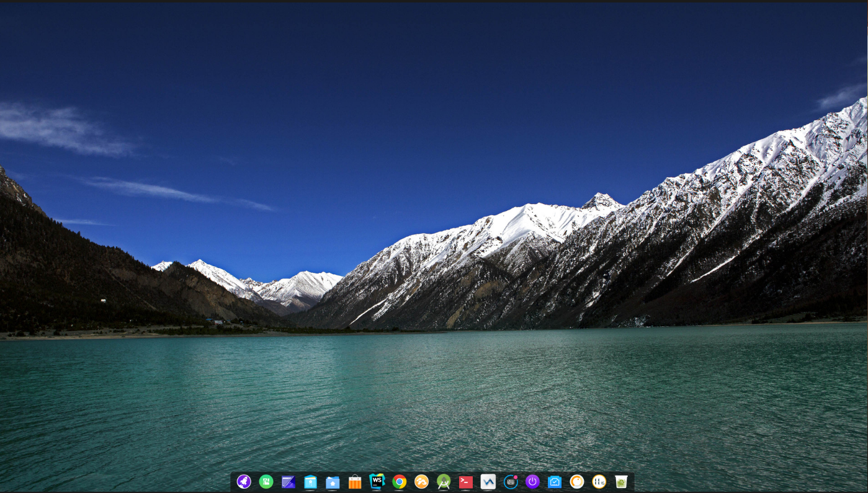
Task: Open the rocket Launcher icon in dock
Action: [244, 481]
